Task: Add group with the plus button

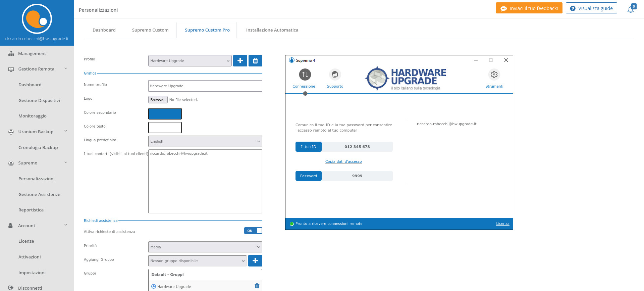Action: coord(255,261)
